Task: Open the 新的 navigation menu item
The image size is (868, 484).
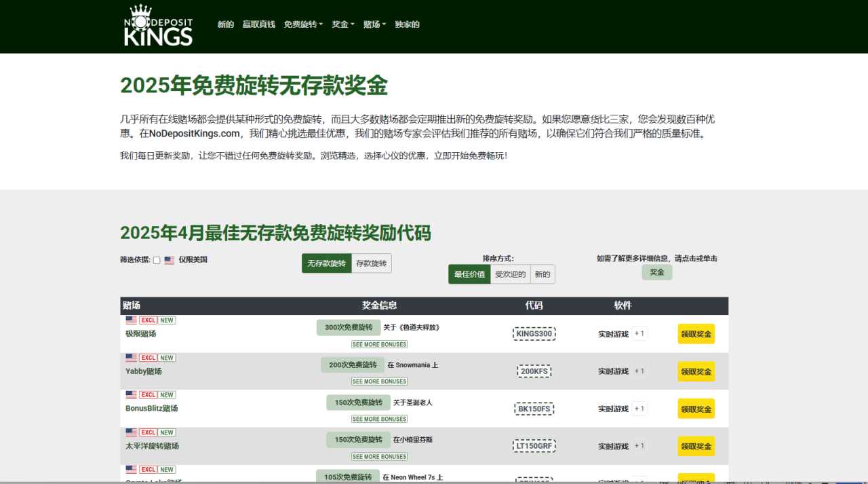Action: pyautogui.click(x=226, y=24)
